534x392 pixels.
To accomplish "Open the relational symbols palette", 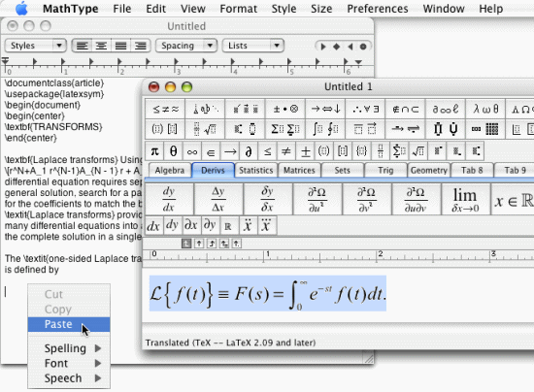I will 165,109.
